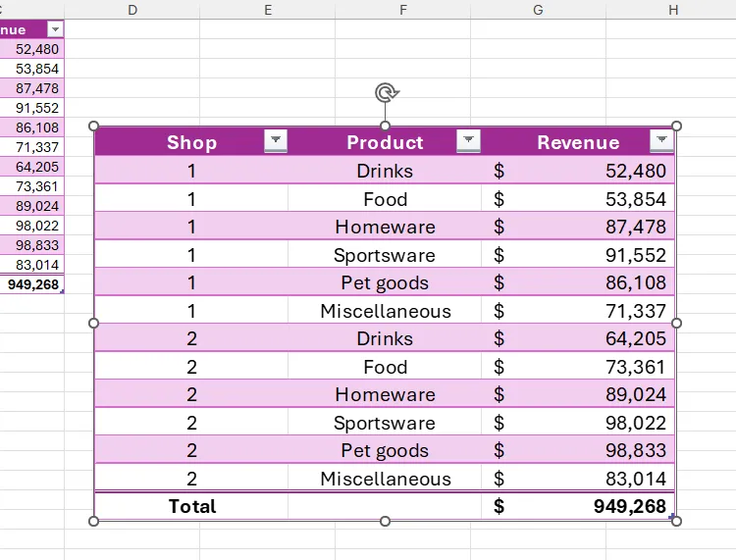This screenshot has height=560, width=736.
Task: Click the 949,268 total cell in left table
Action: 32,284
